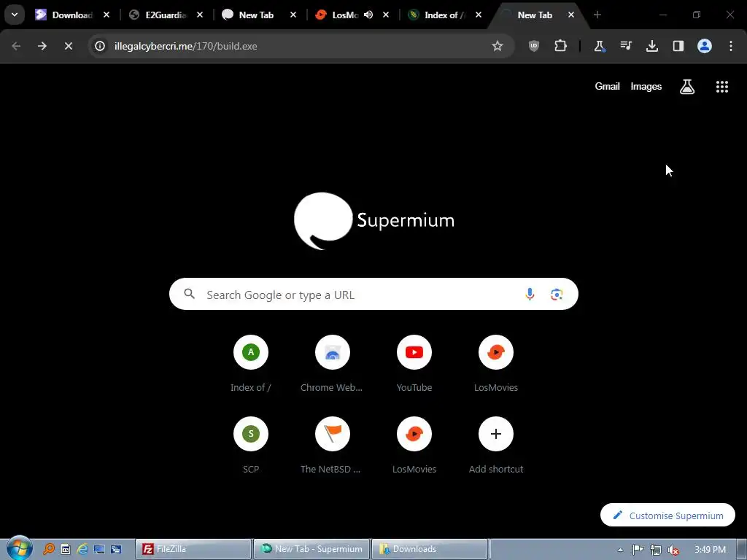The height and width of the screenshot is (560, 747).
Task: Mute audio on the LosMovies tab speaker icon
Action: 368,15
